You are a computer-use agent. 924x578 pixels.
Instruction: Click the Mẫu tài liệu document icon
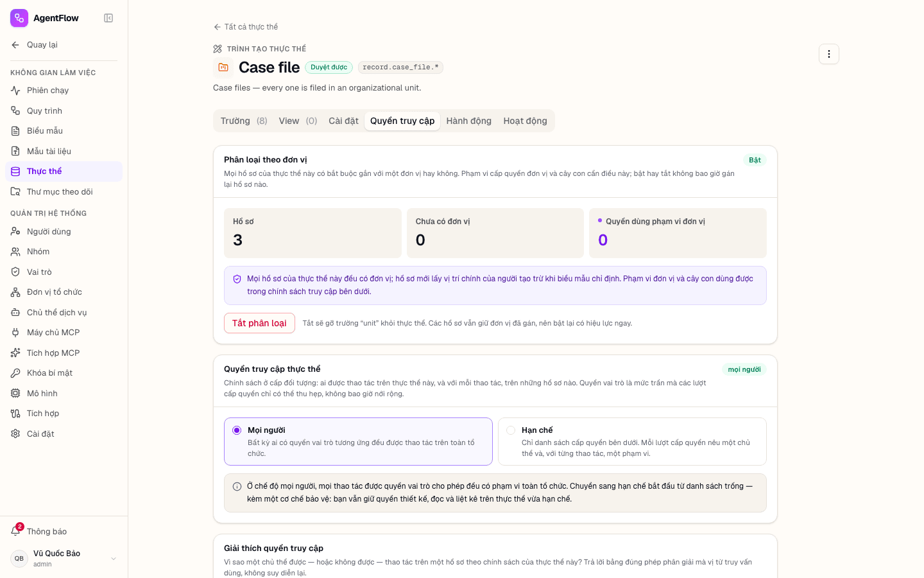15,151
